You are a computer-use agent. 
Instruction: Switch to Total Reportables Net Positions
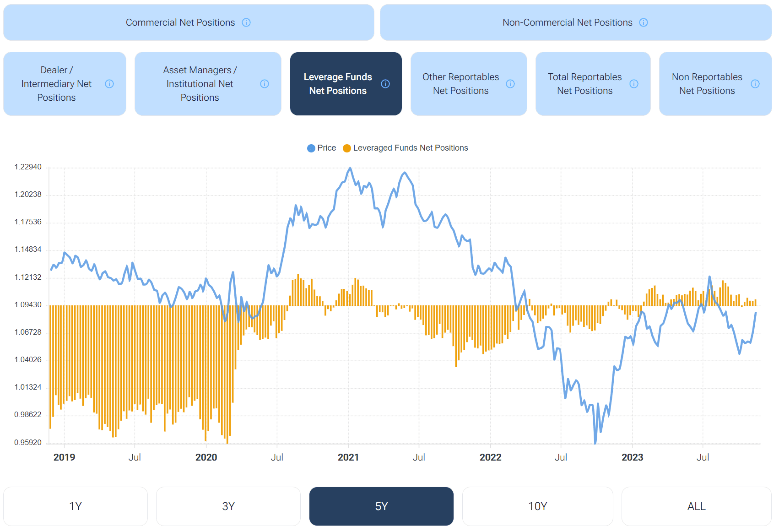tap(593, 84)
